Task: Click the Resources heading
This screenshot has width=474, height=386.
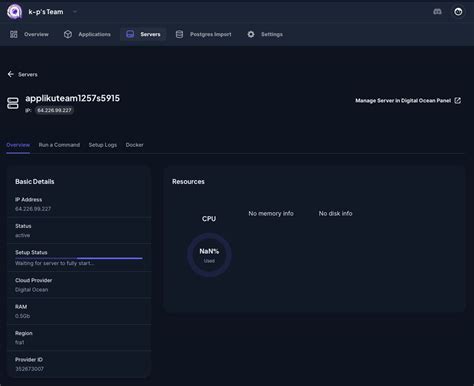Action: tap(188, 182)
